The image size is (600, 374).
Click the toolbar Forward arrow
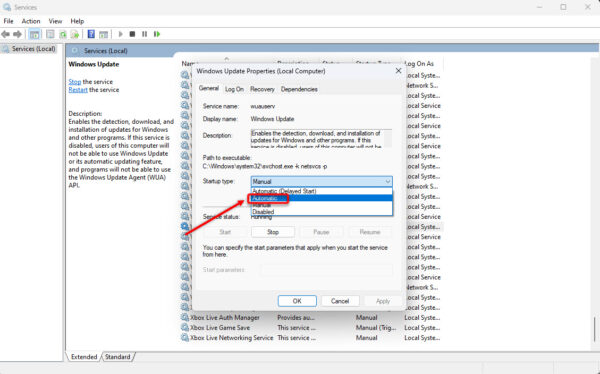coord(17,34)
